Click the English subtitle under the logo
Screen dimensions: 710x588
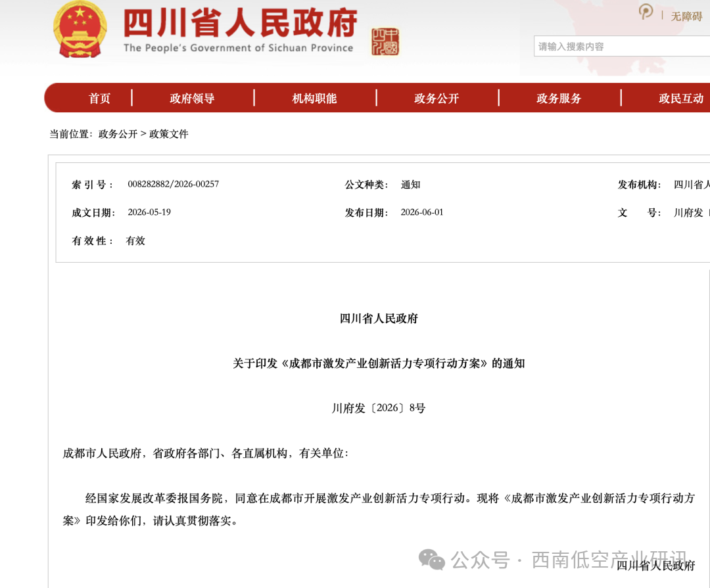[238, 48]
